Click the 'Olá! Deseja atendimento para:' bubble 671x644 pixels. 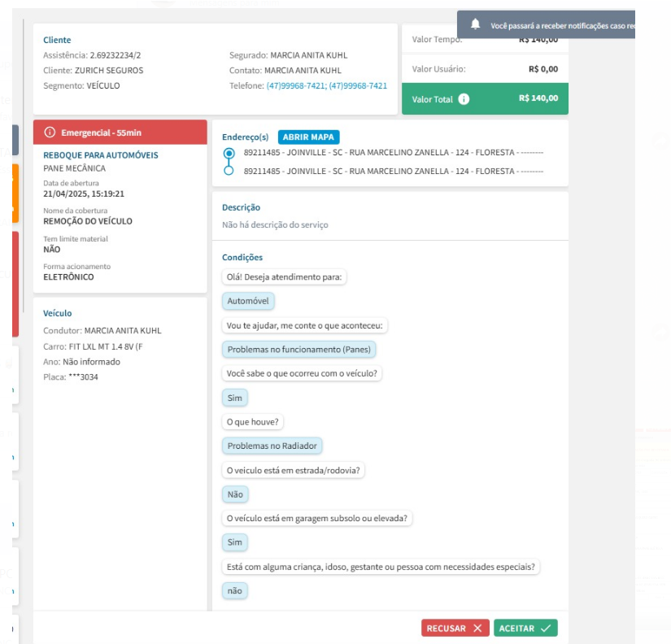coord(284,276)
